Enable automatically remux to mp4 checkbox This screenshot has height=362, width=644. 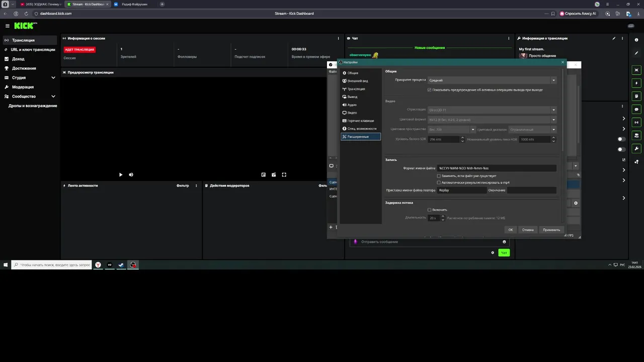(x=439, y=183)
